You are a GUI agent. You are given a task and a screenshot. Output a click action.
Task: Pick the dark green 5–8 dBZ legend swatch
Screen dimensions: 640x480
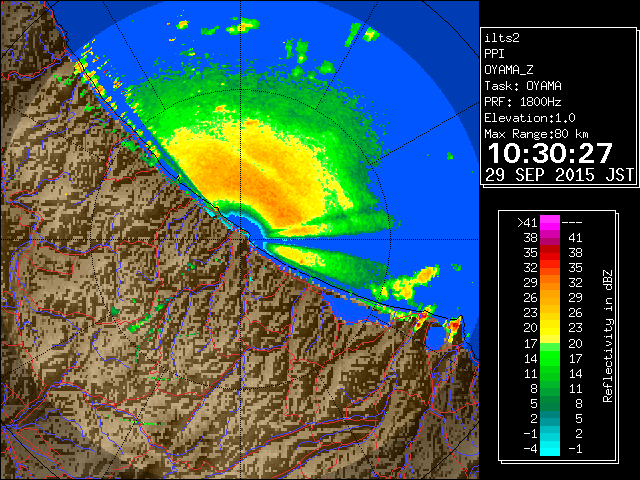click(550, 403)
